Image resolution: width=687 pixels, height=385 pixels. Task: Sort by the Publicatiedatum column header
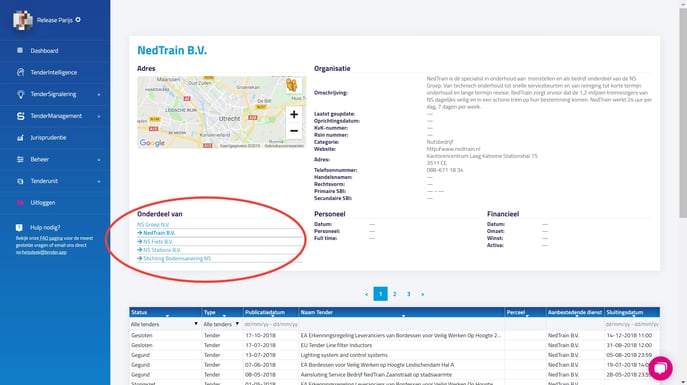point(271,312)
